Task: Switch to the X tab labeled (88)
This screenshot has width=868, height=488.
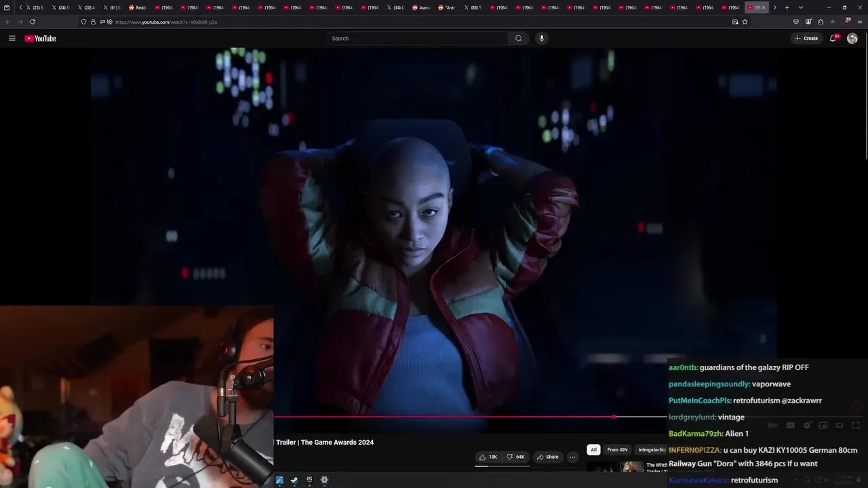Action: (x=475, y=7)
